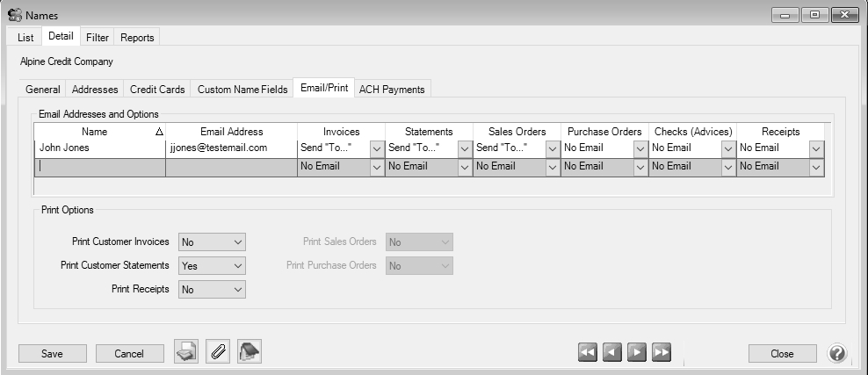The width and height of the screenshot is (868, 375).
Task: Click the notes icon beside the paperclip
Action: [250, 352]
